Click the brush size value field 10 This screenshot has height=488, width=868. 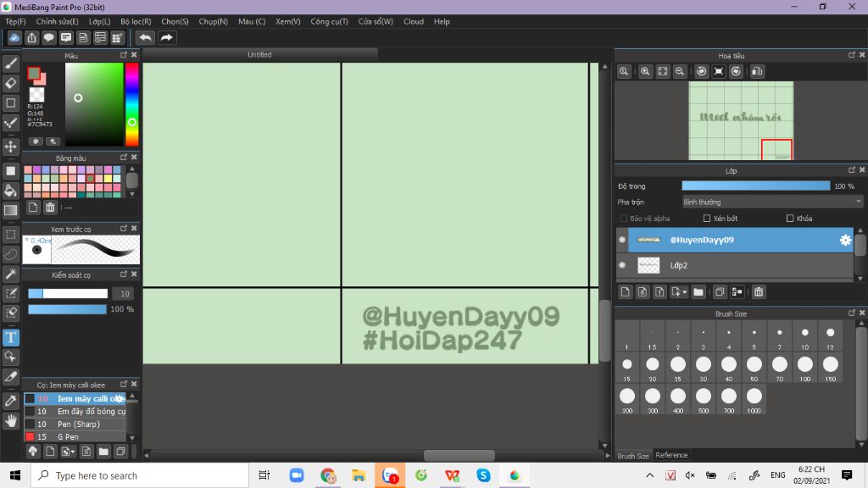[x=125, y=294]
